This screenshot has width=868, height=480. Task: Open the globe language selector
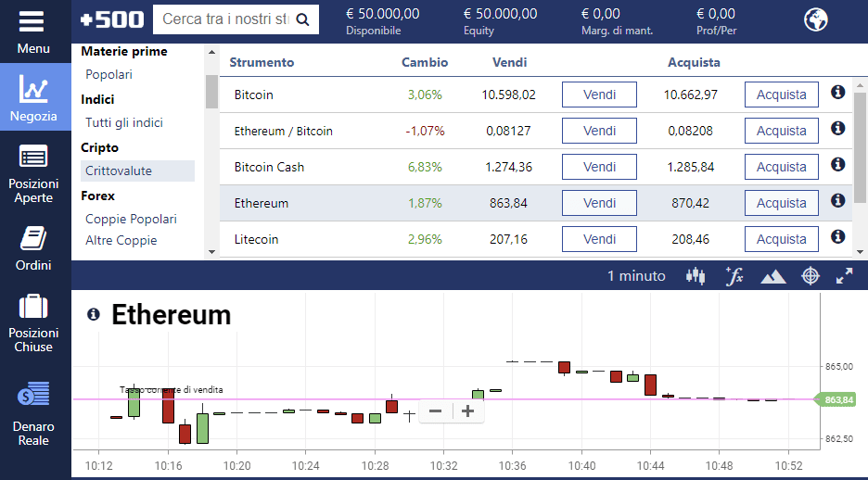coord(815,19)
